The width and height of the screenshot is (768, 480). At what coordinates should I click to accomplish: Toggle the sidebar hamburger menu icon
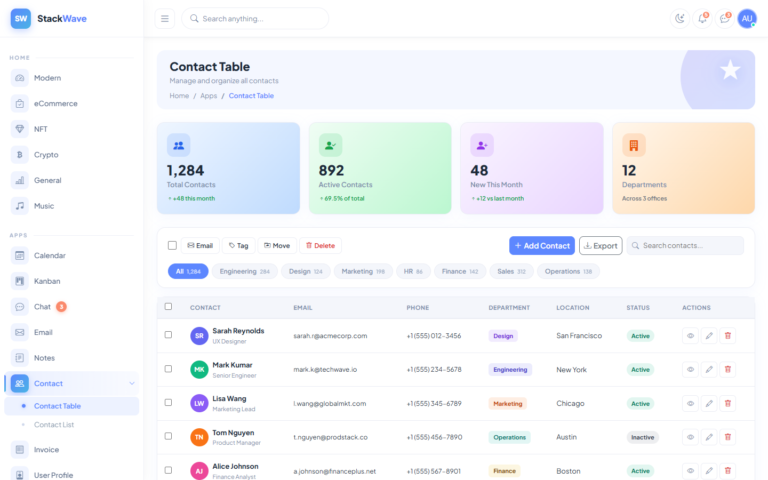click(166, 18)
